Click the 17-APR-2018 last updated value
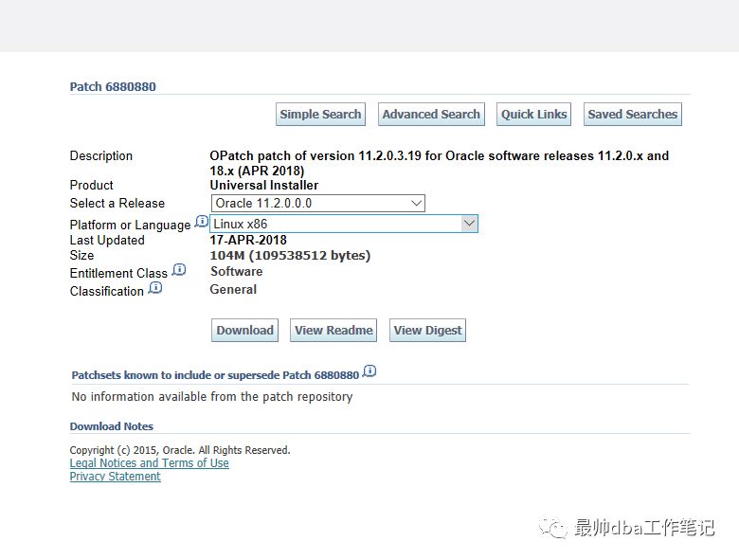The image size is (739, 560). 248,240
